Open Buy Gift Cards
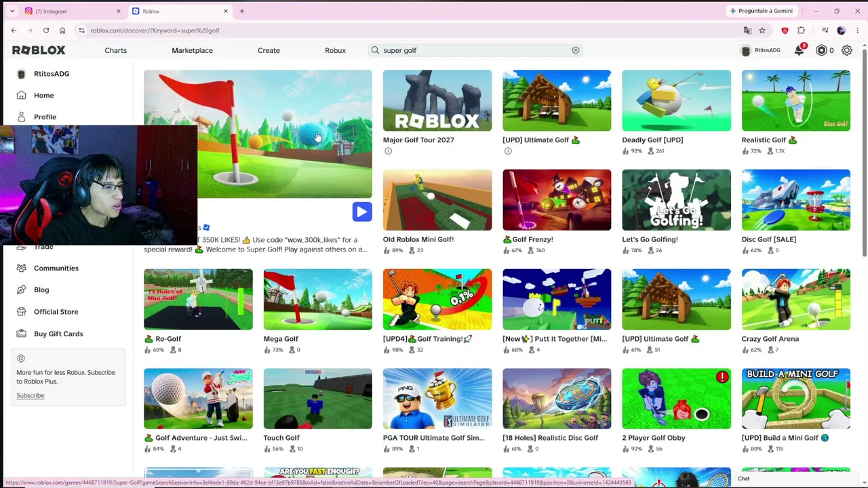The image size is (868, 488). [x=58, y=333]
